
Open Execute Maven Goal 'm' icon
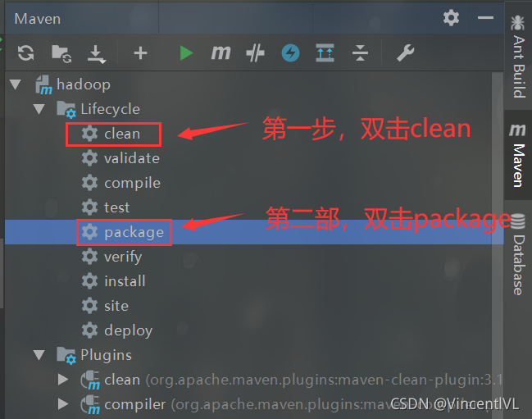(x=221, y=53)
